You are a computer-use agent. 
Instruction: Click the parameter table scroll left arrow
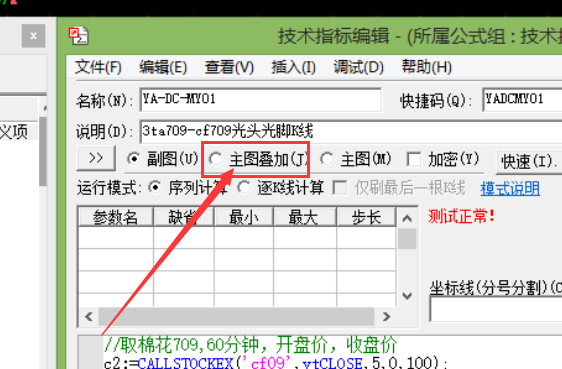pos(89,316)
